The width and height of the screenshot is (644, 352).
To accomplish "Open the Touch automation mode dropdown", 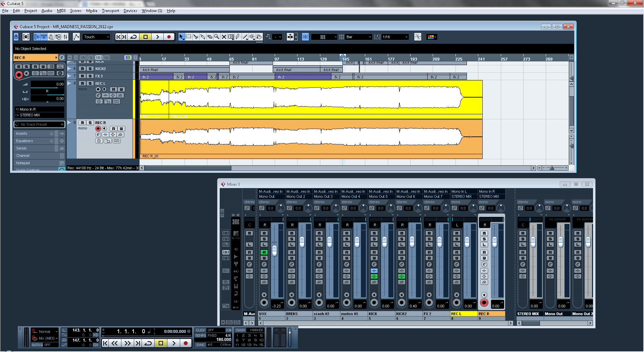I will pos(97,37).
